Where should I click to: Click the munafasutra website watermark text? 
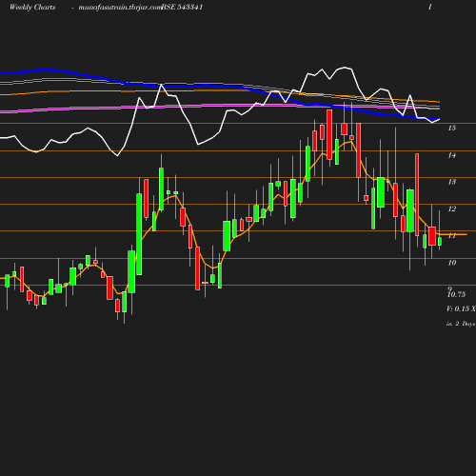[x=120, y=8]
